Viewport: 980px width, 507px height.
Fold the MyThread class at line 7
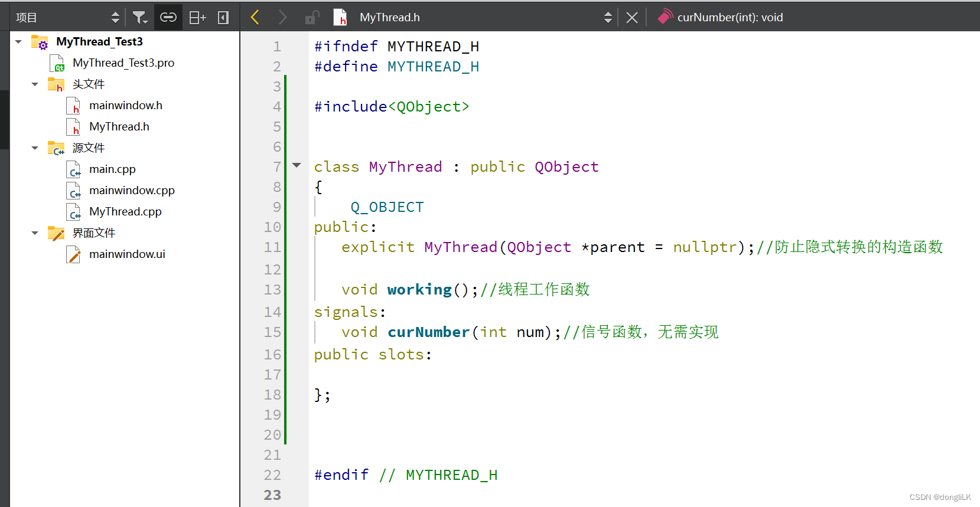(x=297, y=166)
